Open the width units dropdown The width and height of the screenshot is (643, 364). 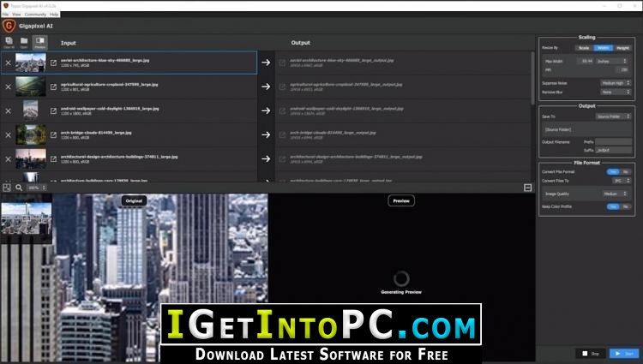611,61
